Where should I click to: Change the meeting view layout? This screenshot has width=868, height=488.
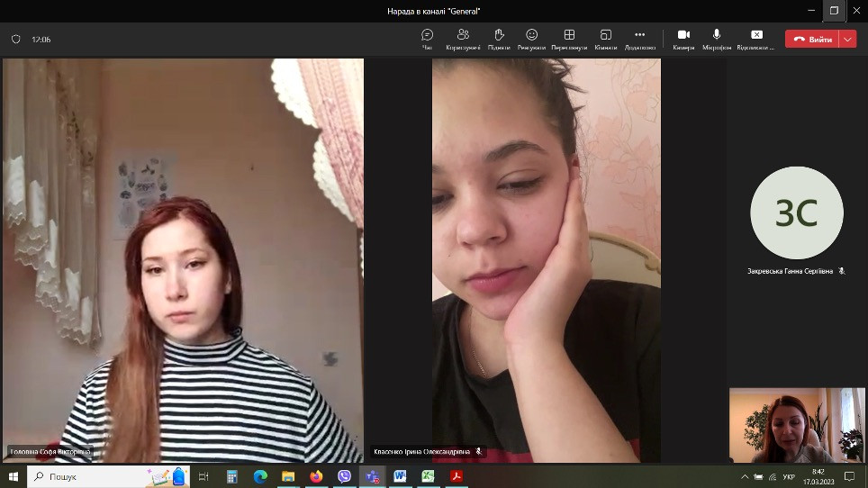[x=569, y=39]
